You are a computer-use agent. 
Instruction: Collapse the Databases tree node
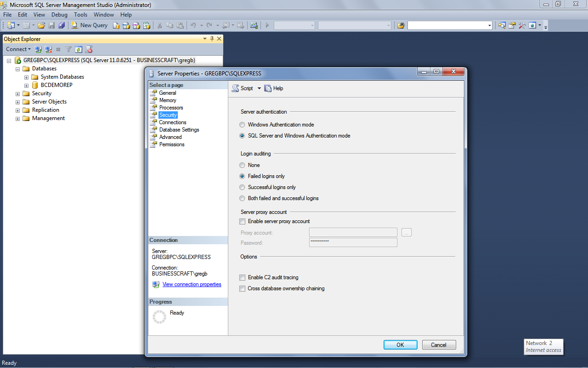[17, 69]
